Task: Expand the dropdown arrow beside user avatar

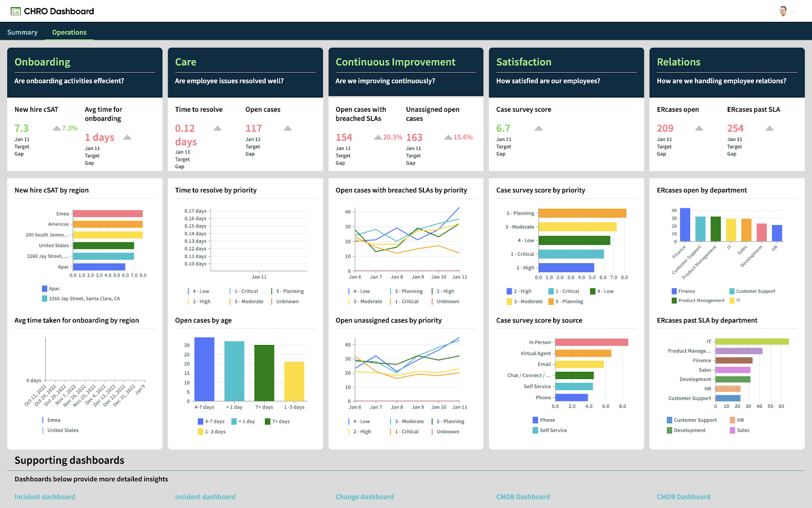Action: coord(793,12)
